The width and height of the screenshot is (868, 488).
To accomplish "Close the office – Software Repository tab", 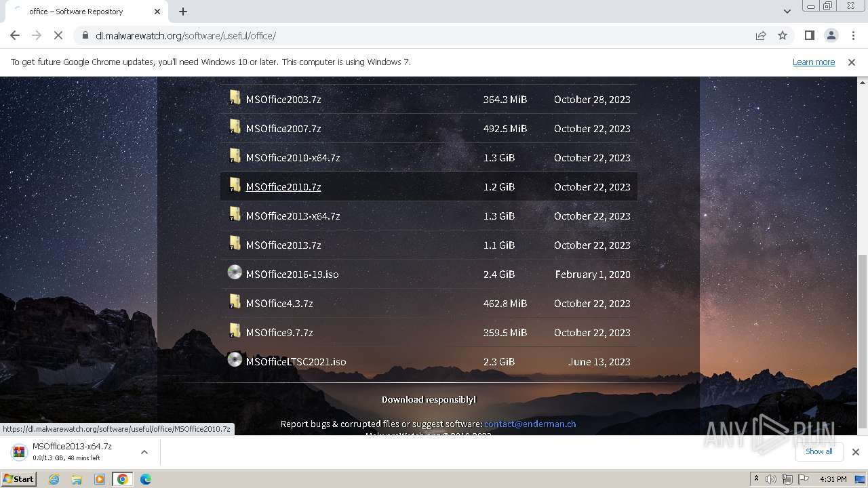I will [x=157, y=12].
